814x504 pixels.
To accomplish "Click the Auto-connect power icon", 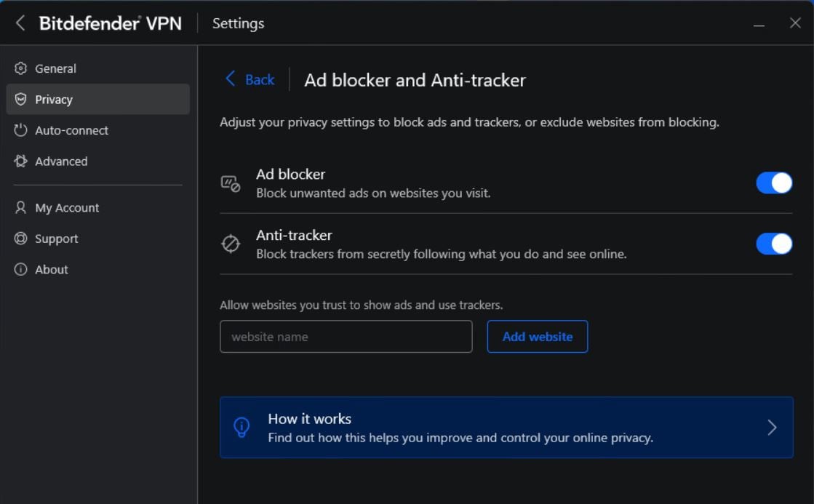I will (x=20, y=131).
